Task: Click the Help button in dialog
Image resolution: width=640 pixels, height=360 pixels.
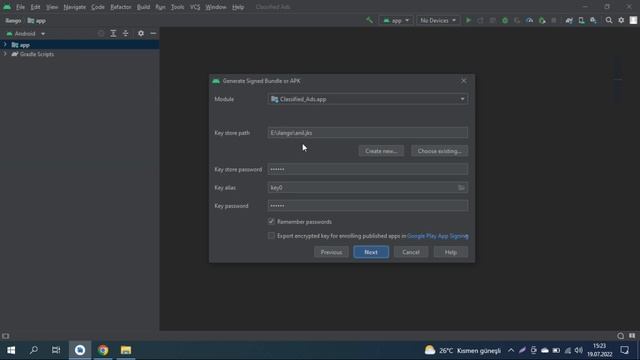Action: (x=451, y=252)
